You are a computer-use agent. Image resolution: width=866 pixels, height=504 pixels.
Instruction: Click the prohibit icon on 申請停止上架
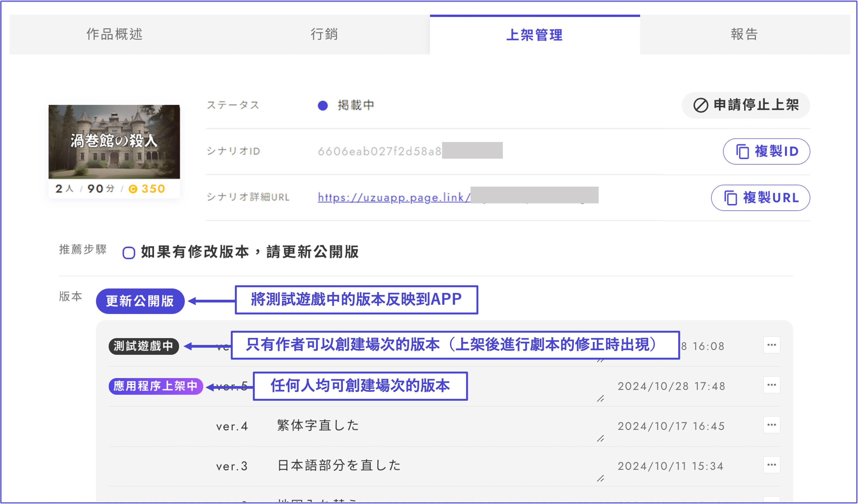tap(700, 105)
